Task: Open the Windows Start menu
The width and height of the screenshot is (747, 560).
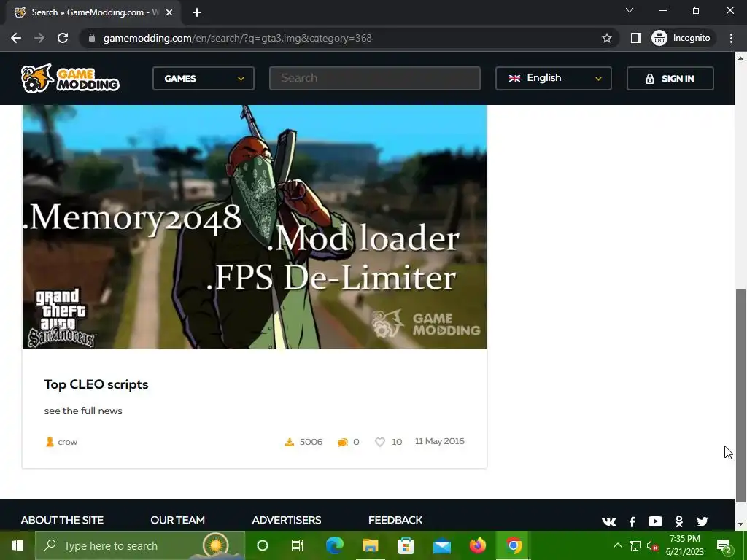Action: (18, 545)
